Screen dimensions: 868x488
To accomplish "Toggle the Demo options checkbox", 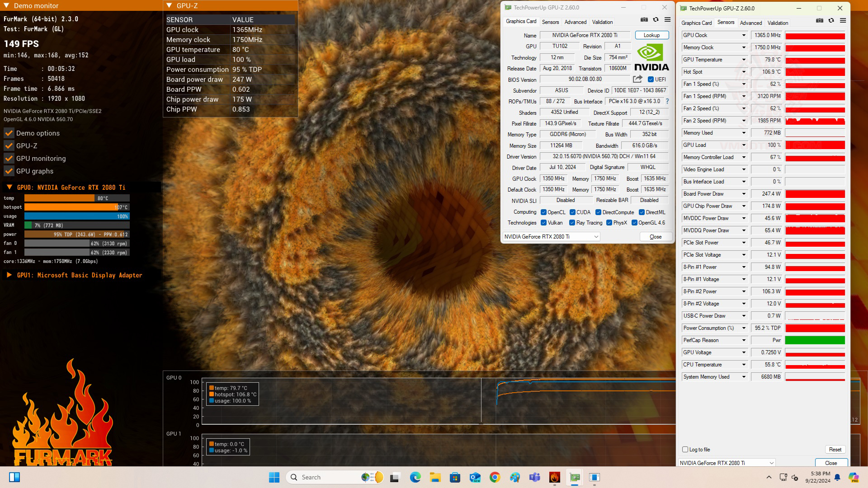I will click(9, 133).
